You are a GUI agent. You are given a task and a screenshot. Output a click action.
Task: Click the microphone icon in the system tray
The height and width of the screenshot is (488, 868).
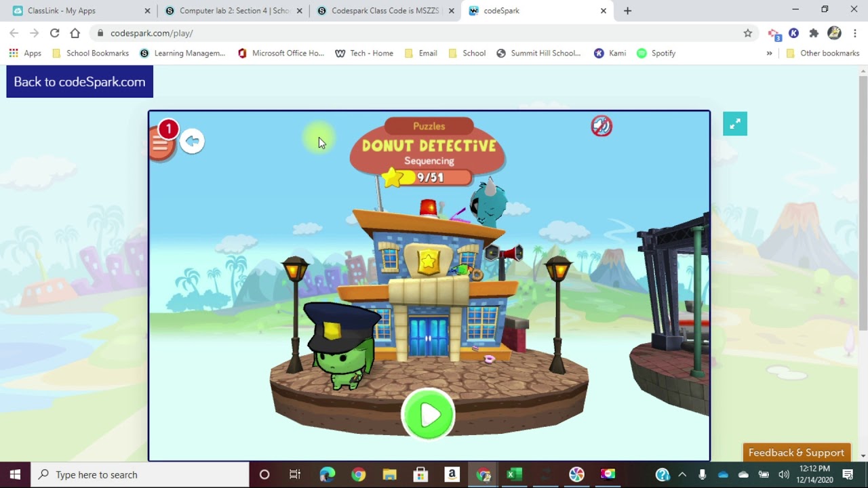coord(703,474)
